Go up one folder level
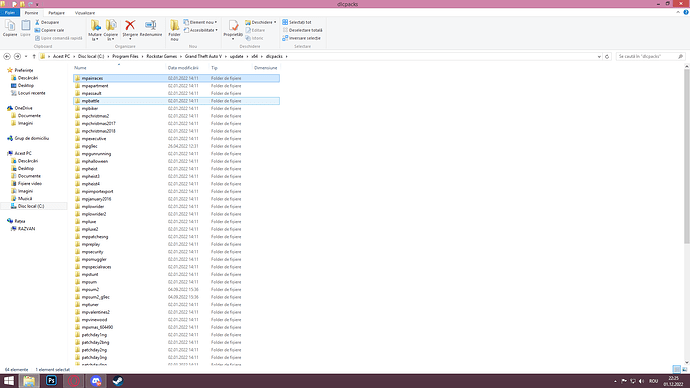 (34, 56)
